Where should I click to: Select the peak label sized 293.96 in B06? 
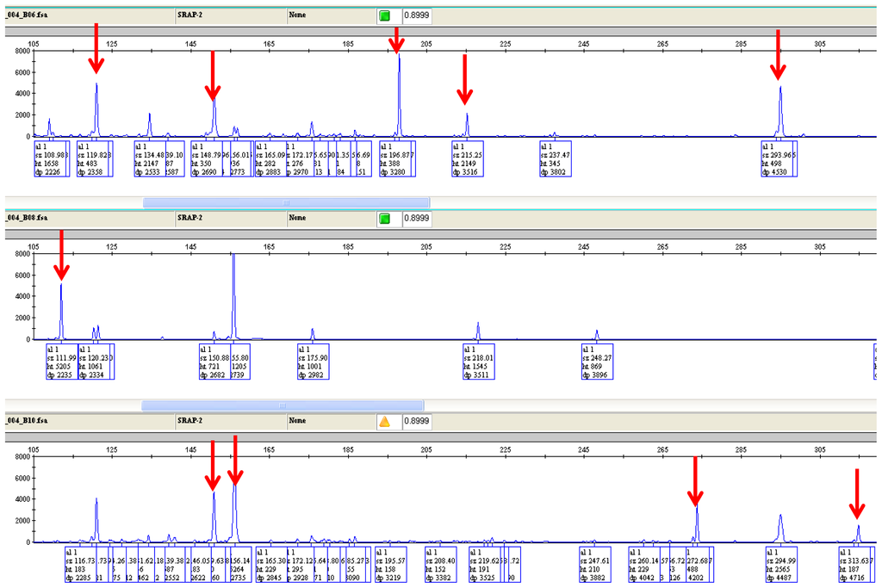[779, 159]
